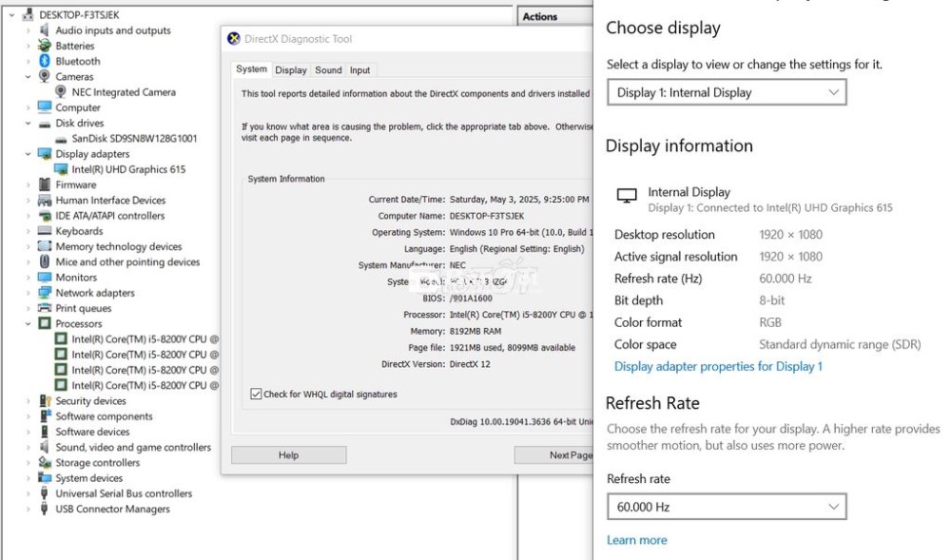Collapse the Disk drives category
The height and width of the screenshot is (560, 951).
tap(28, 123)
